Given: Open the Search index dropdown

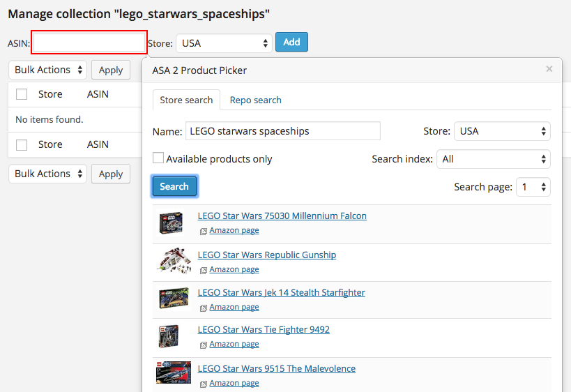Looking at the screenshot, I should click(x=493, y=159).
